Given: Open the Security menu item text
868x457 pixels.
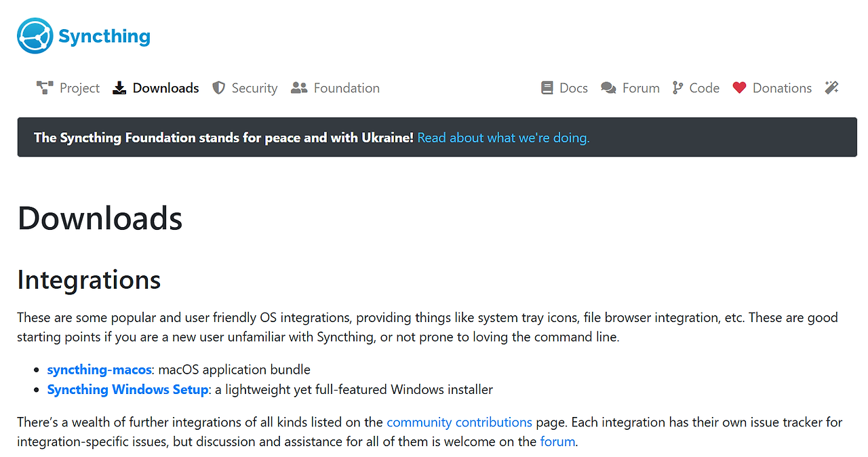Looking at the screenshot, I should tap(254, 88).
